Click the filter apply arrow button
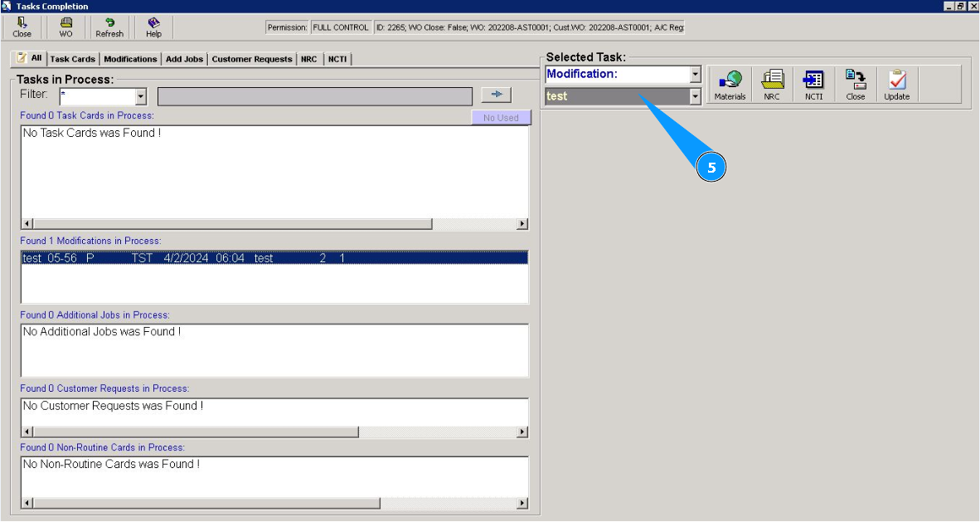This screenshot has height=522, width=980. click(497, 95)
